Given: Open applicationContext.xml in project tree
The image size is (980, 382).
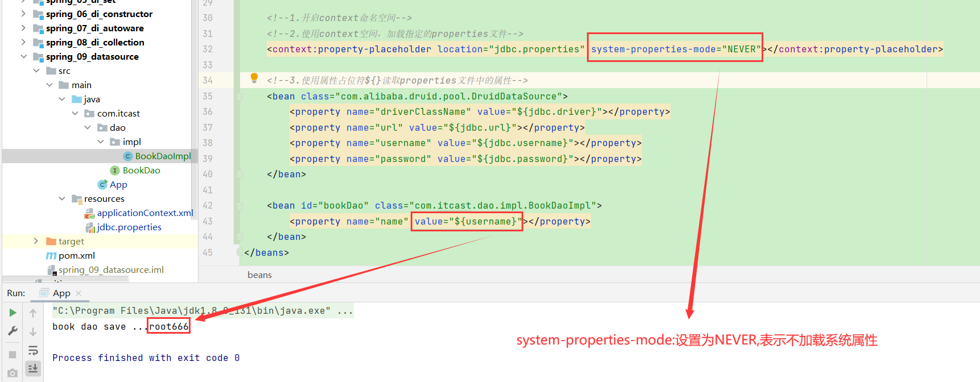Looking at the screenshot, I should click(x=145, y=213).
